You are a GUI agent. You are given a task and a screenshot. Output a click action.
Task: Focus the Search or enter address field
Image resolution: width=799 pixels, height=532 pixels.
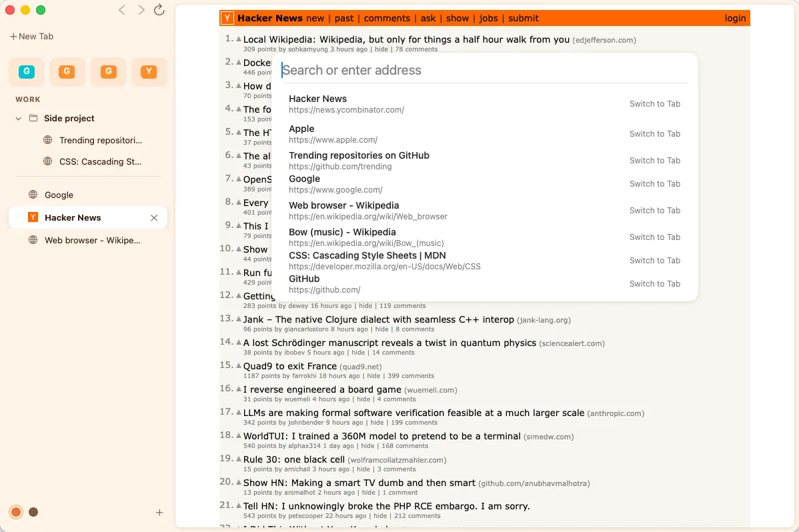[x=484, y=70]
